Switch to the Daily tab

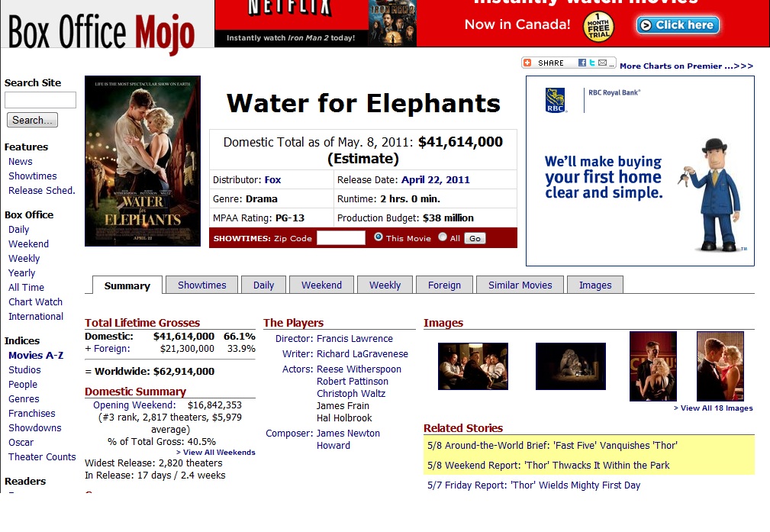[x=263, y=285]
